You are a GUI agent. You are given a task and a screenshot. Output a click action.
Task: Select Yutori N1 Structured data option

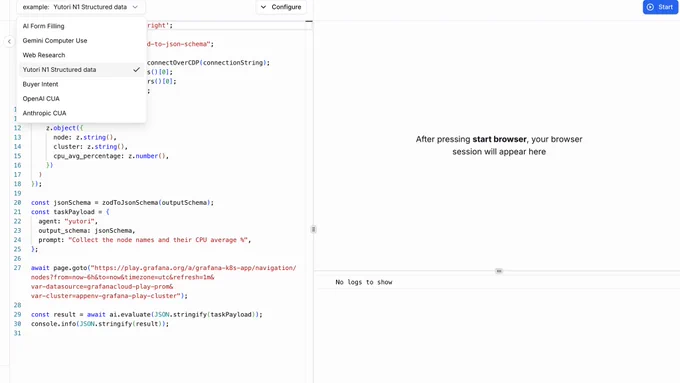(81, 69)
